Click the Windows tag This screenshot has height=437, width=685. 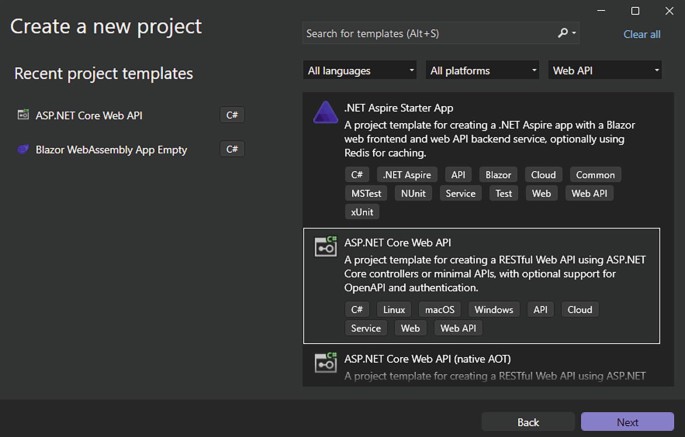click(494, 309)
